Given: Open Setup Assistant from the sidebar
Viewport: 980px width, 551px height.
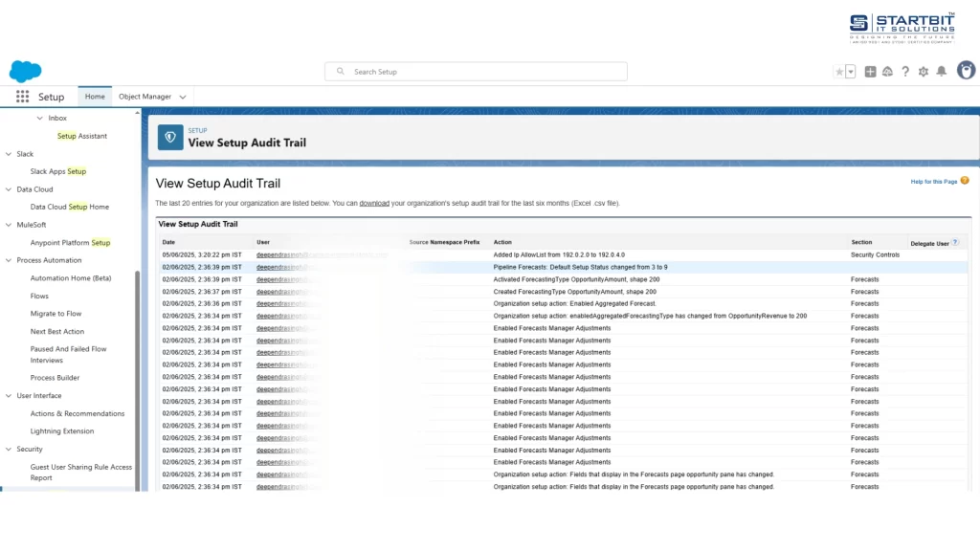Looking at the screenshot, I should [x=82, y=135].
